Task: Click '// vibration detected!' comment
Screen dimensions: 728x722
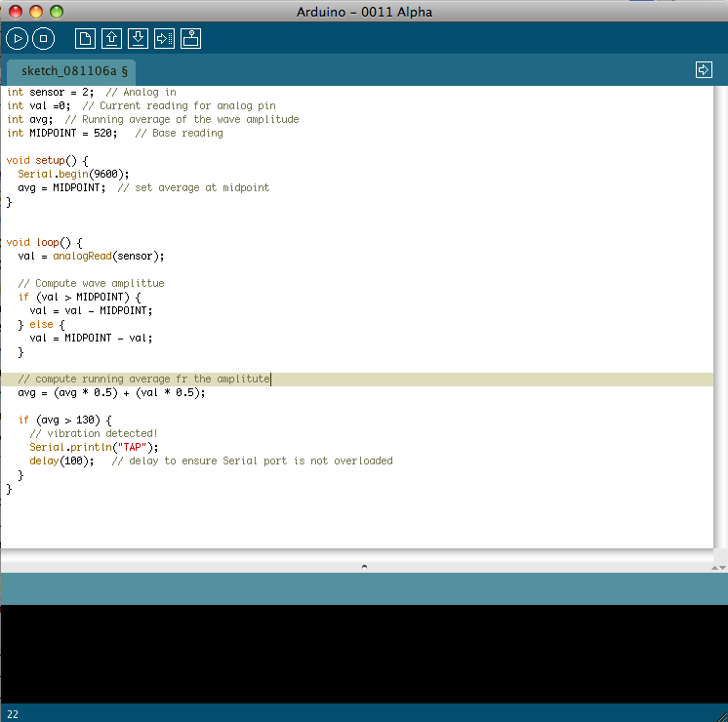Action: [x=94, y=433]
